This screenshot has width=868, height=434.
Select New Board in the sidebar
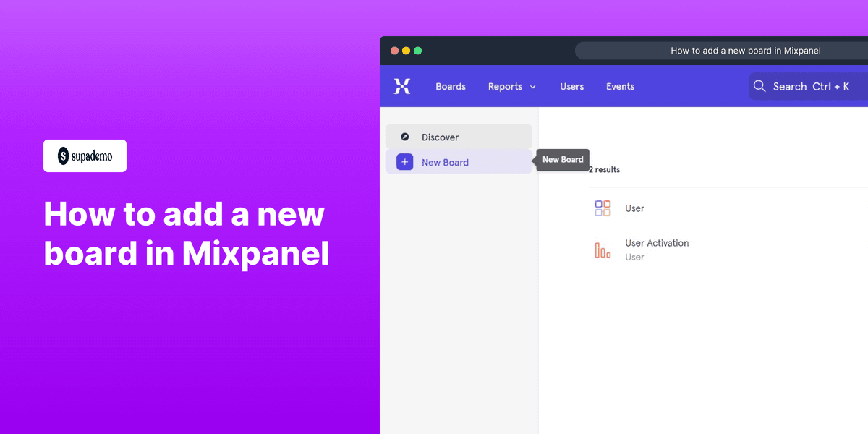pos(445,161)
